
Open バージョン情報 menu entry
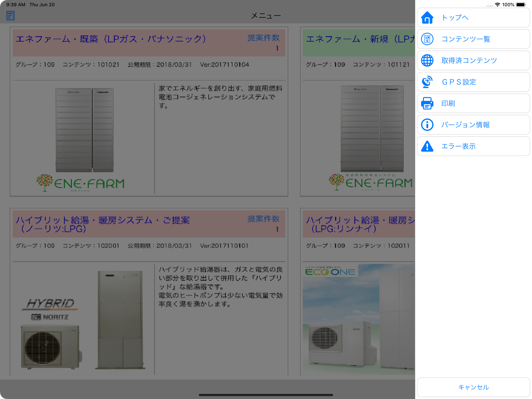pyautogui.click(x=473, y=125)
